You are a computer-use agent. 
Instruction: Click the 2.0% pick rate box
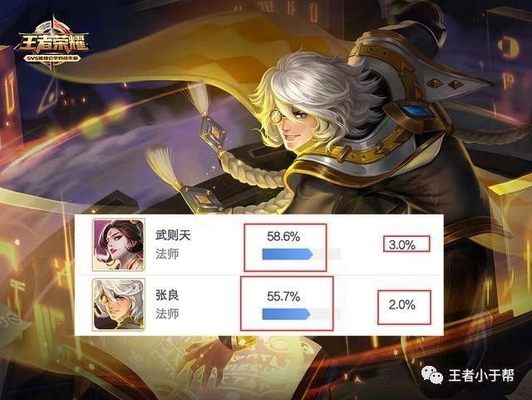(404, 307)
